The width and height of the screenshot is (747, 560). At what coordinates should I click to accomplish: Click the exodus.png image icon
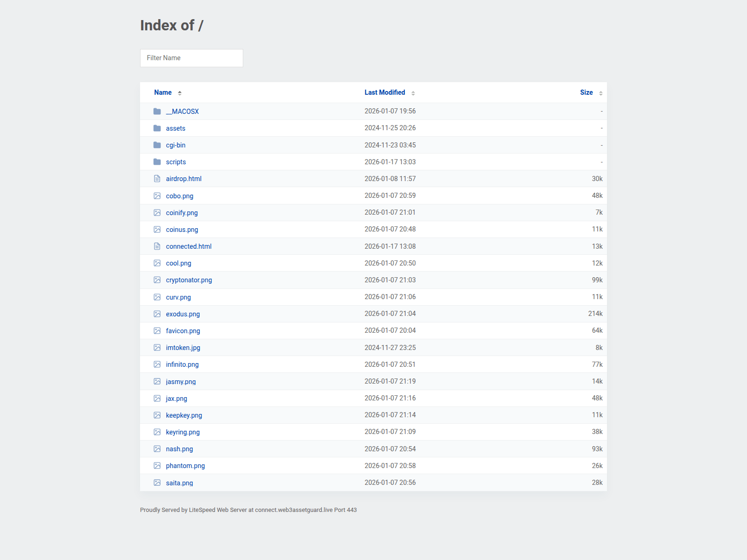(x=157, y=314)
